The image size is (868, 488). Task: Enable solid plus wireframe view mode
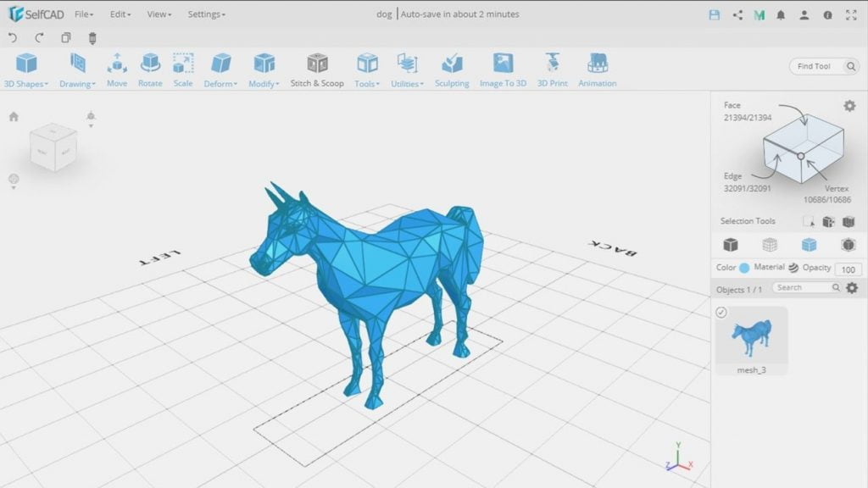809,245
